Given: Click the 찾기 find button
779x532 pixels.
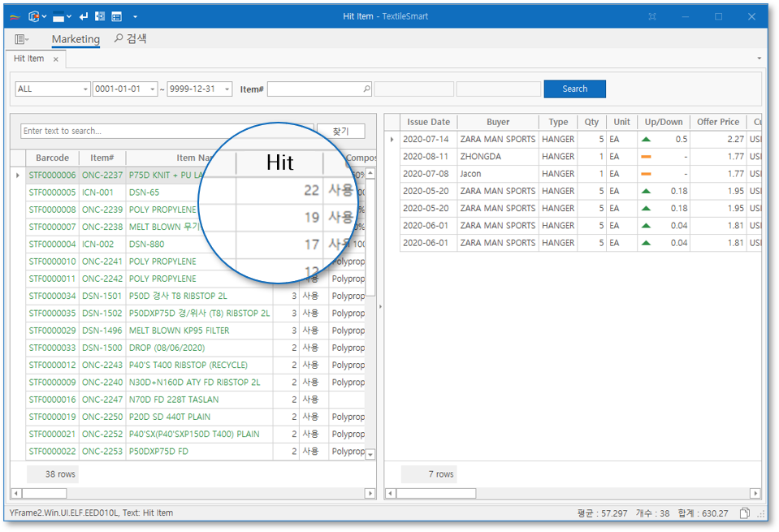Looking at the screenshot, I should tap(340, 131).
